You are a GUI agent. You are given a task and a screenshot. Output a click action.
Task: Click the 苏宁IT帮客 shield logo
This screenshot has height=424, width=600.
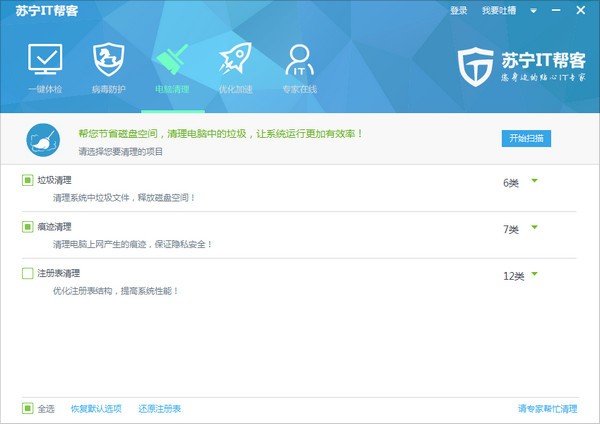click(475, 66)
